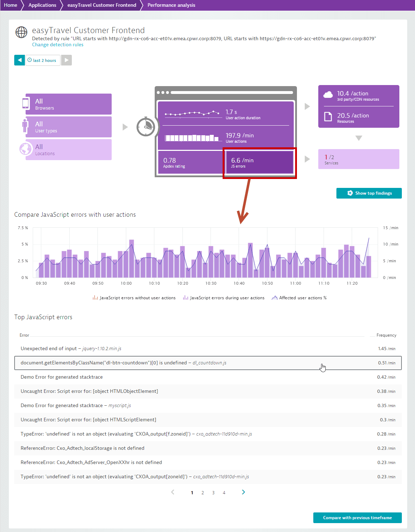The height and width of the screenshot is (532, 415).
Task: Click Compare with previous timeframe button
Action: 357,518
